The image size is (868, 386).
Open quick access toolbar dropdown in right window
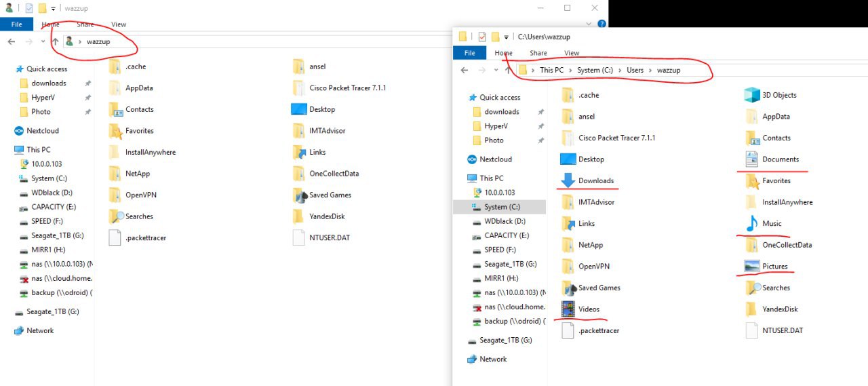507,37
